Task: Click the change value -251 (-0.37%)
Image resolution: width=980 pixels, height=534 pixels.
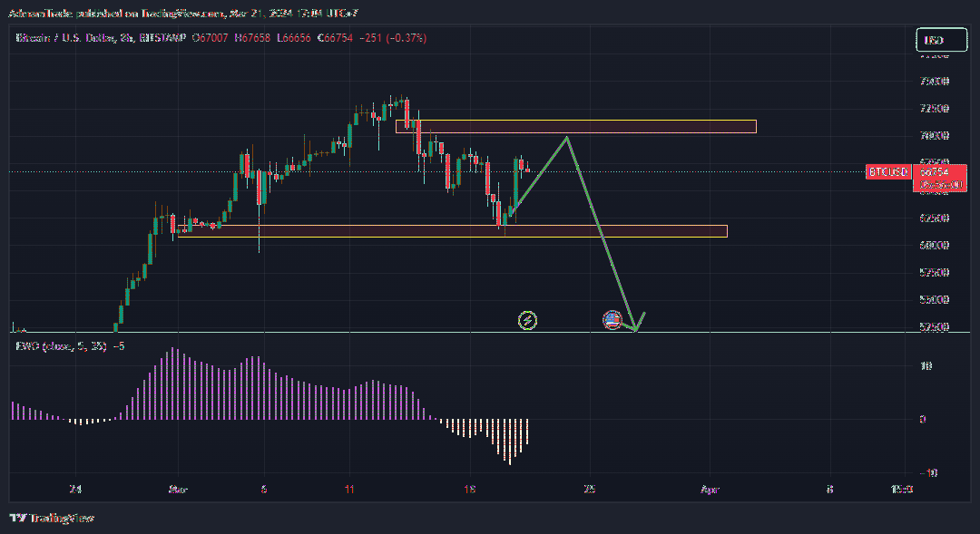Action: (x=393, y=38)
